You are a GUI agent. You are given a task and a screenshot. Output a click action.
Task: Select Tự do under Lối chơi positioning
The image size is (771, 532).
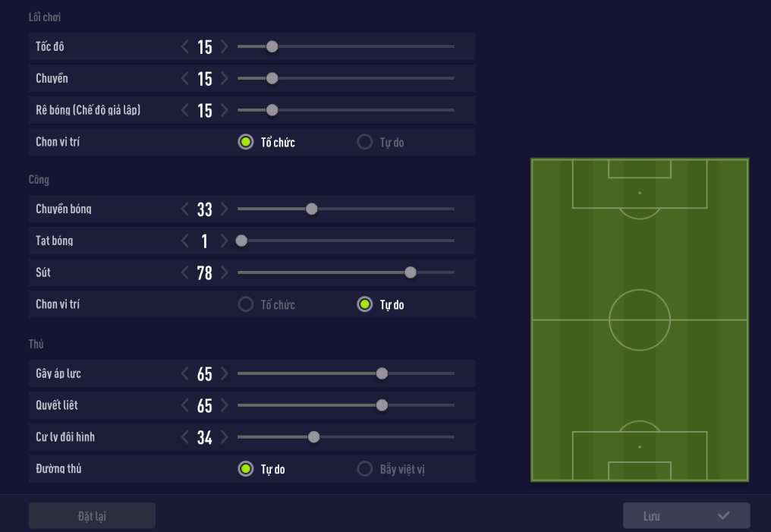365,142
